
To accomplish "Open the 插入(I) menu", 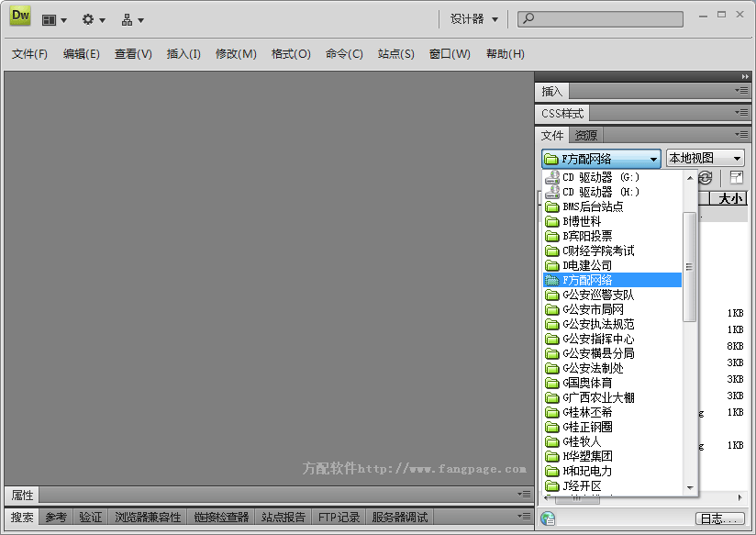I will pyautogui.click(x=183, y=54).
